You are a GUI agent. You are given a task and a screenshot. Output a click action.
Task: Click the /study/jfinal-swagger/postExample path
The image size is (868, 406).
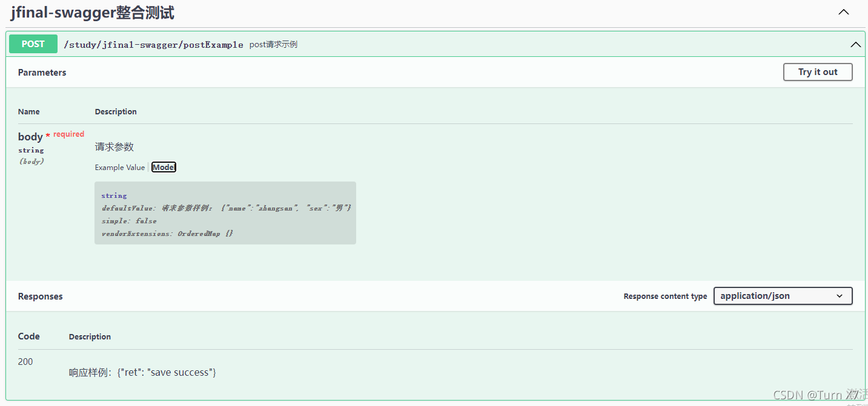coord(153,45)
